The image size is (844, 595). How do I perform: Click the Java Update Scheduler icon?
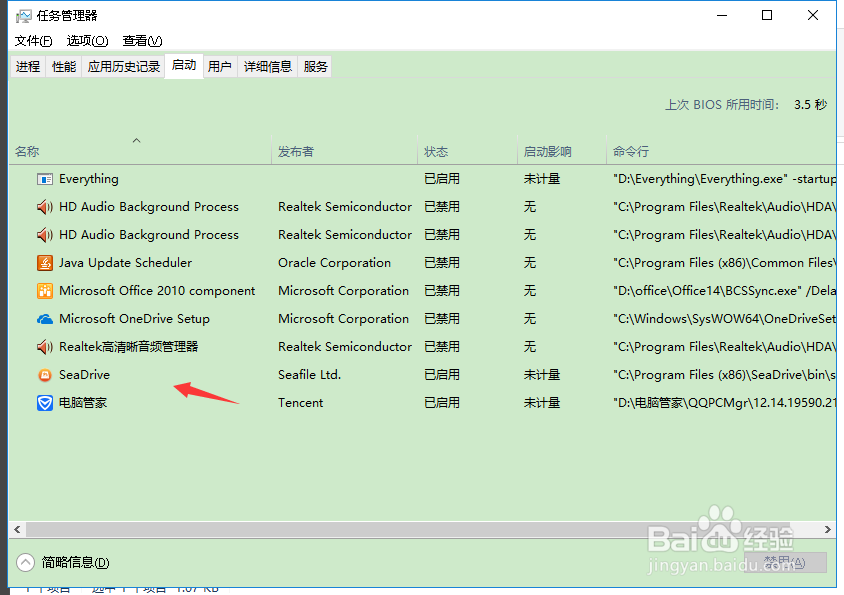pyautogui.click(x=45, y=263)
